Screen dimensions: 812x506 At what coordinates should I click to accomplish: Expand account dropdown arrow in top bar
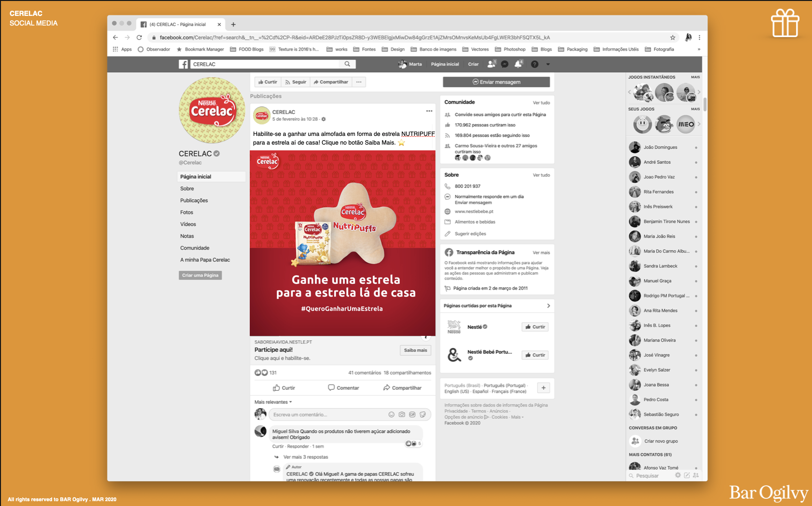point(548,64)
